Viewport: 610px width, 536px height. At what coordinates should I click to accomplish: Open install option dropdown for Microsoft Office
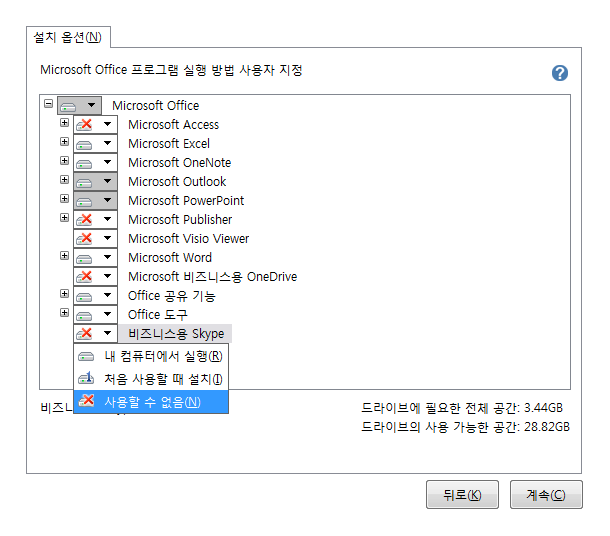point(80,105)
